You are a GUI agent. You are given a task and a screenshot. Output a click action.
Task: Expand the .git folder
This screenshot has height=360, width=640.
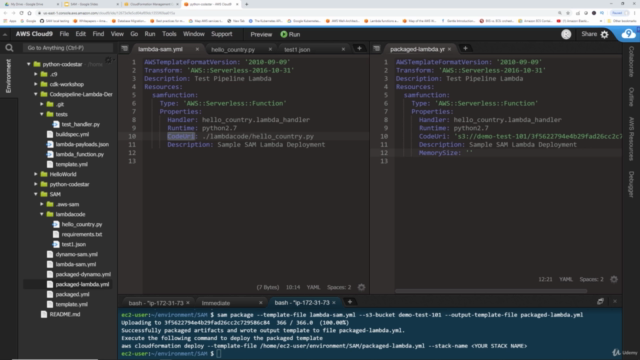42,104
